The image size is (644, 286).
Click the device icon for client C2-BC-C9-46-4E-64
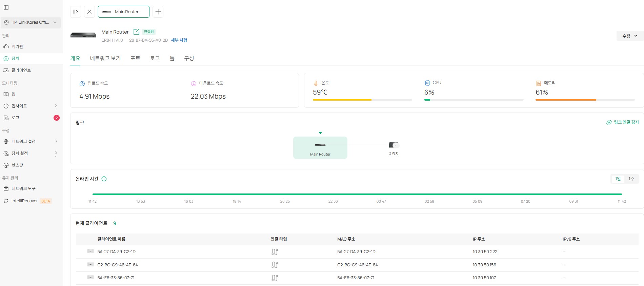[90, 265]
